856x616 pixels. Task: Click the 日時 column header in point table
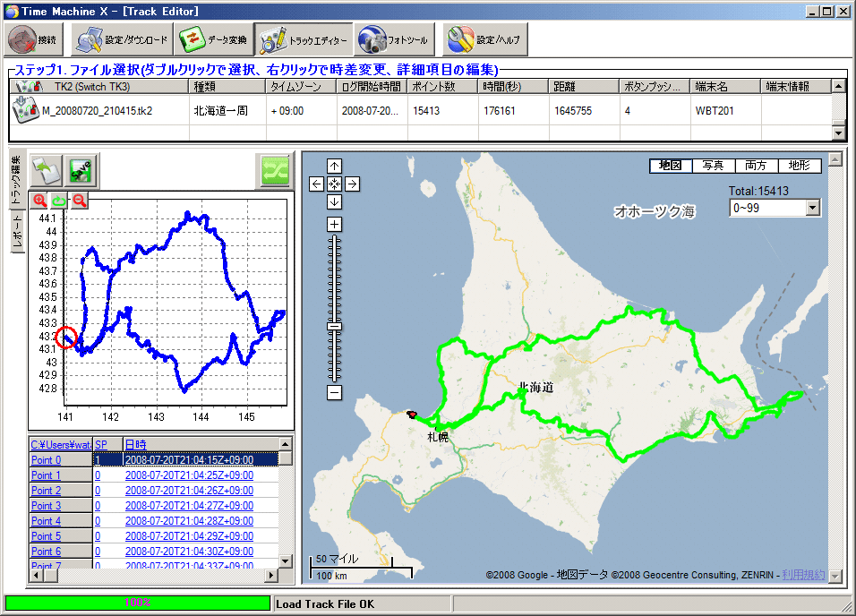(201, 444)
